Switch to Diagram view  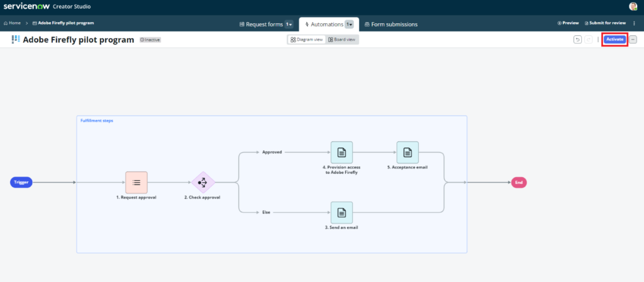point(307,40)
